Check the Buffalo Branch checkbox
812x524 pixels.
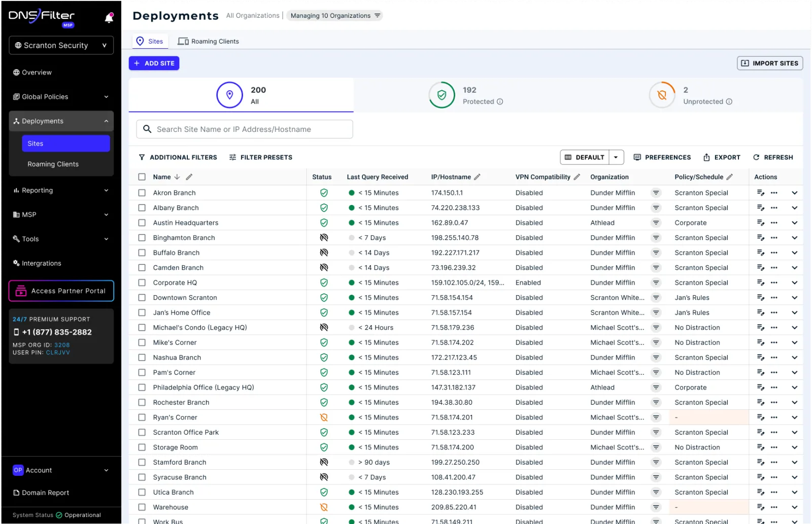tap(142, 253)
